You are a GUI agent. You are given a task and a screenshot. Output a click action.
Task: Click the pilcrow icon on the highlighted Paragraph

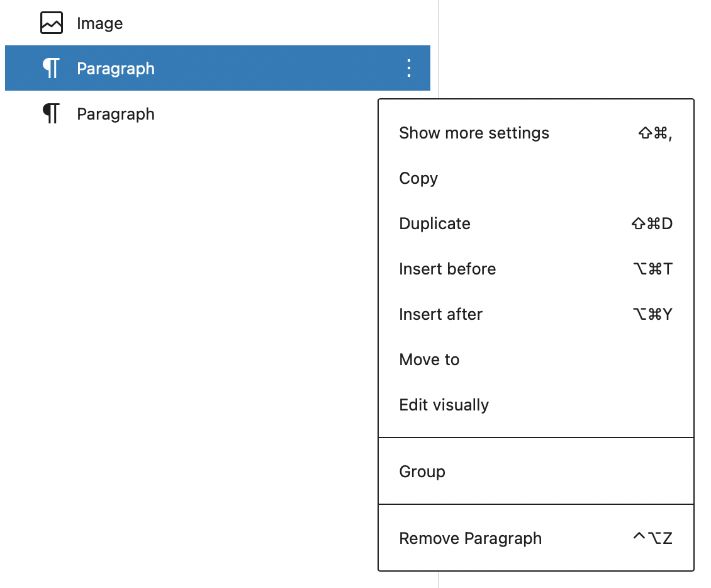click(x=52, y=68)
